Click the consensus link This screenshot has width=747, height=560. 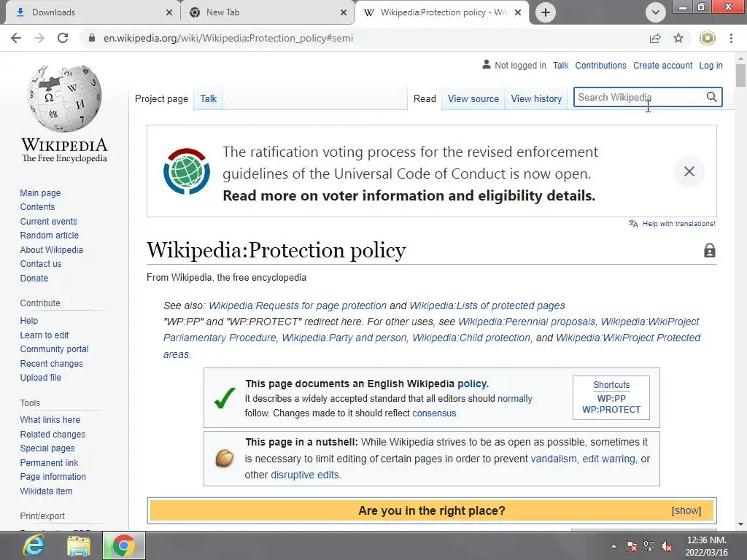(434, 413)
